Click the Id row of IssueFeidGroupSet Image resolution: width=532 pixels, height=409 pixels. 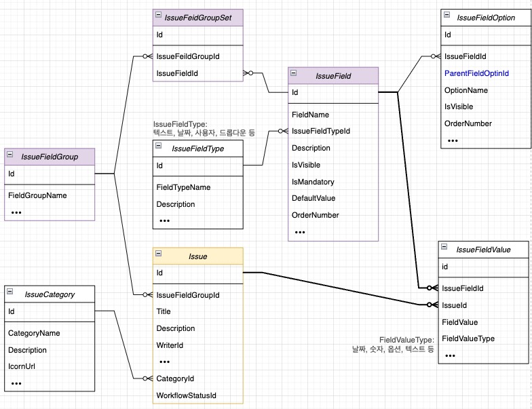198,35
